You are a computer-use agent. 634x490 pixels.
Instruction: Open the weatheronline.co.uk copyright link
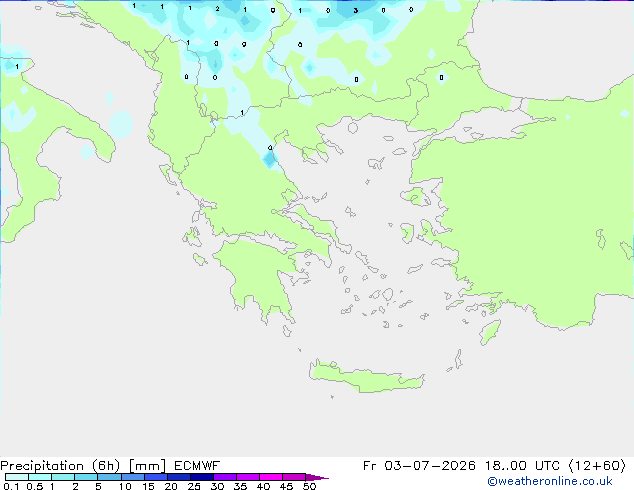pyautogui.click(x=550, y=481)
